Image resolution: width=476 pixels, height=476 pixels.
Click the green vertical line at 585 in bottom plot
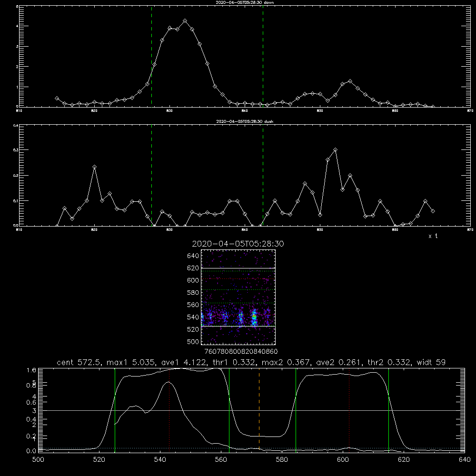click(x=296, y=410)
